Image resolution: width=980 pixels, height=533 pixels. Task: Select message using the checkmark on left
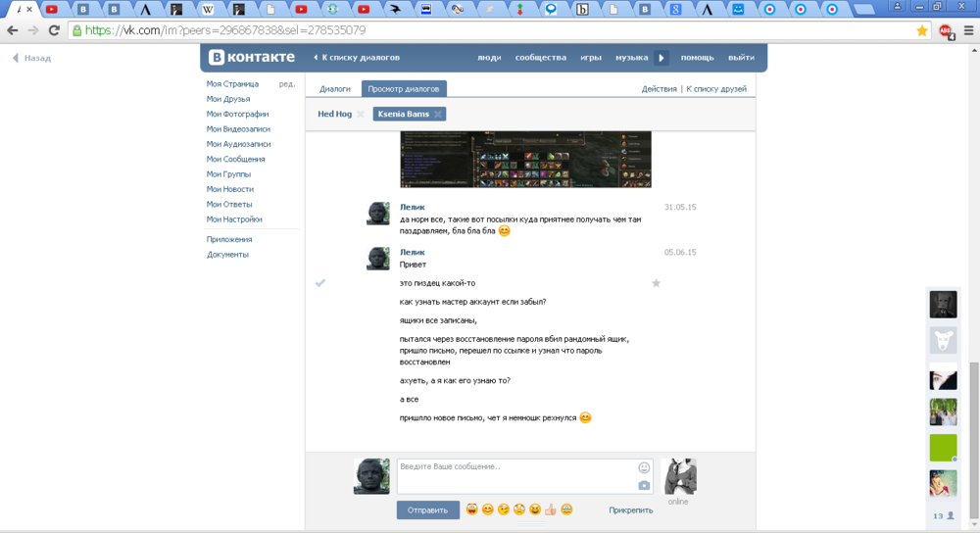(x=319, y=283)
